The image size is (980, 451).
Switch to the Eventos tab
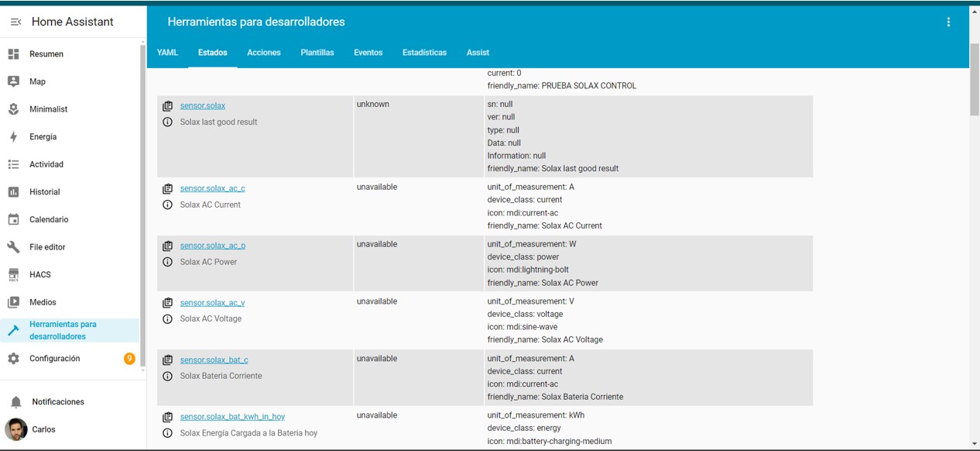368,53
